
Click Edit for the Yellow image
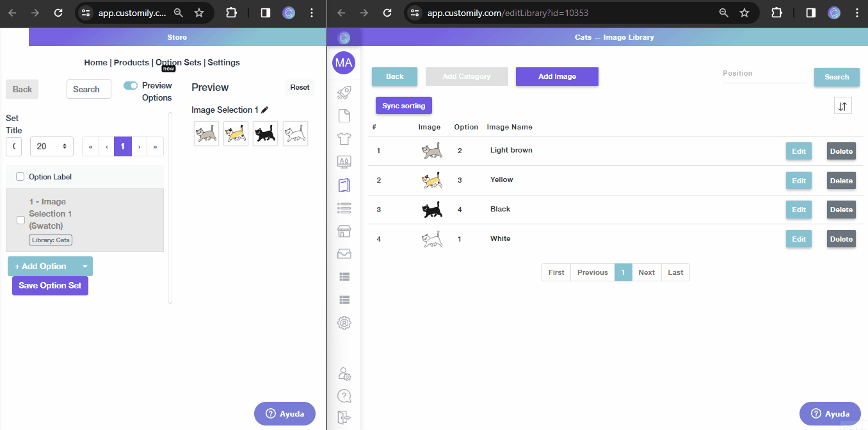(x=799, y=181)
